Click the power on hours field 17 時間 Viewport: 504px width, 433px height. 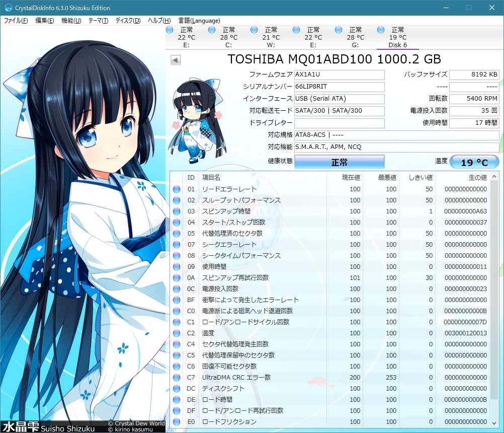pyautogui.click(x=474, y=123)
